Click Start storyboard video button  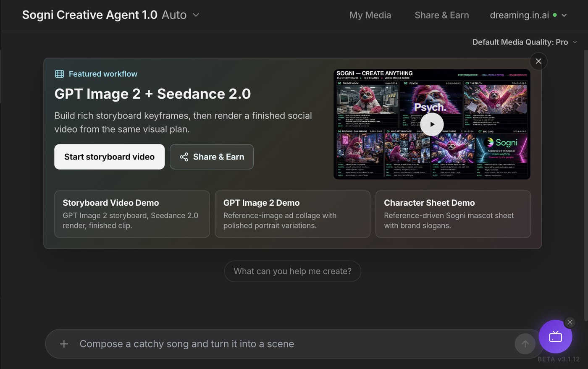click(x=109, y=157)
